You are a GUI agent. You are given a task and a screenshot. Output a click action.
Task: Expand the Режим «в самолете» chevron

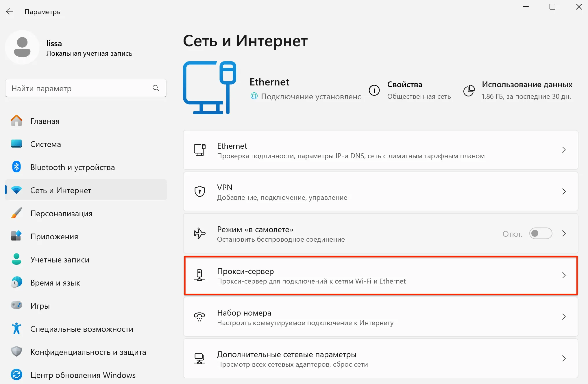coord(564,233)
